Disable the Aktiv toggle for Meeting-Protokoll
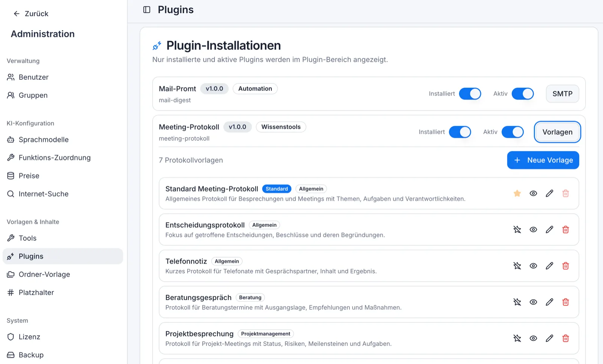 (513, 132)
